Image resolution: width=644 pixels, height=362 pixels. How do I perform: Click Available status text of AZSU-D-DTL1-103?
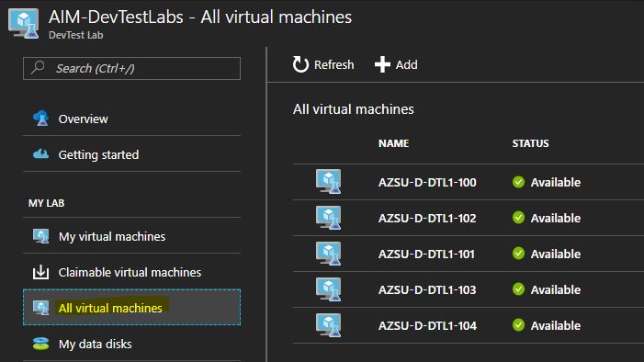coord(556,289)
